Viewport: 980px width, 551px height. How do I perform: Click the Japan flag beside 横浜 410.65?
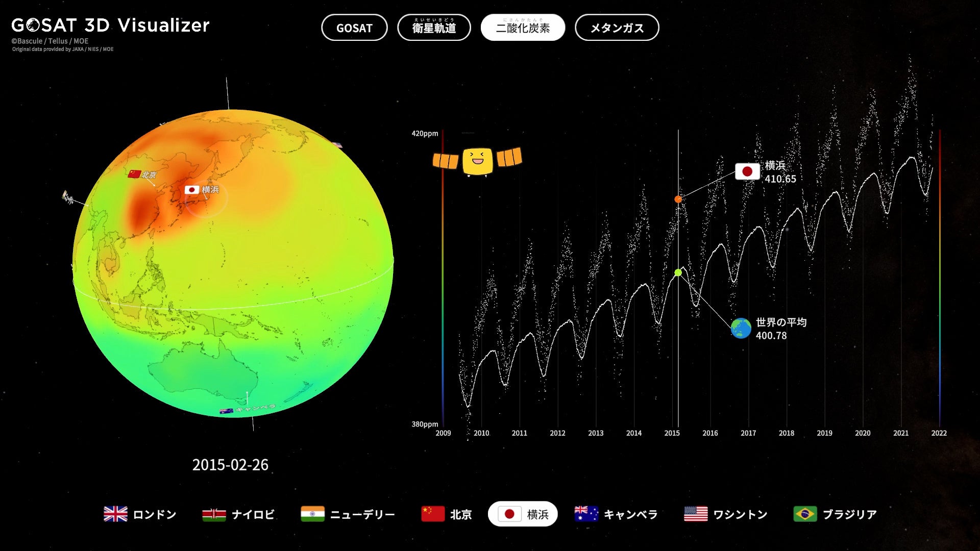click(747, 171)
